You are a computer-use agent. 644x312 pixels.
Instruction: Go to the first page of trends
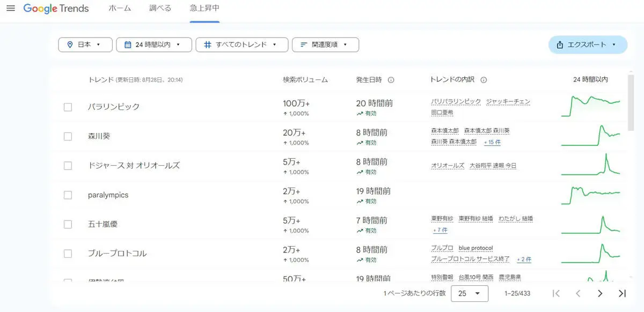tap(556, 293)
